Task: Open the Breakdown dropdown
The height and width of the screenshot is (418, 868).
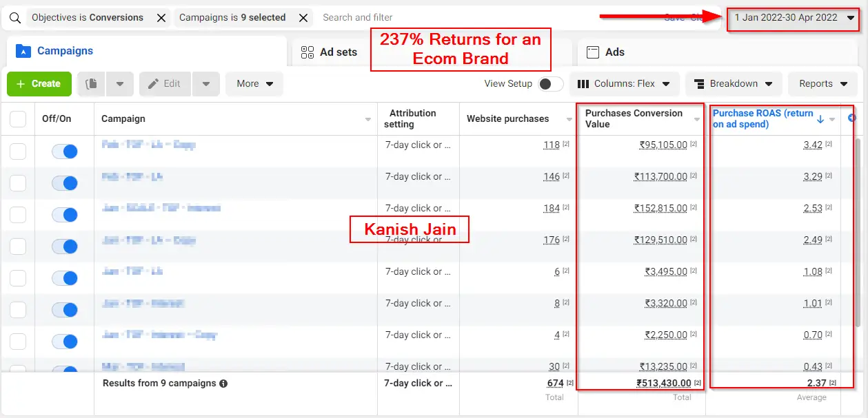Action: click(x=734, y=84)
